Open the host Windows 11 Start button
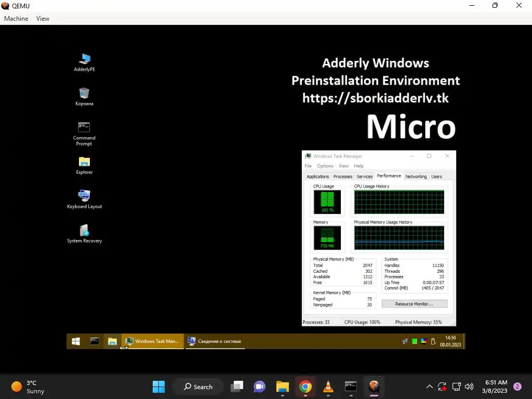532x399 pixels. click(158, 387)
